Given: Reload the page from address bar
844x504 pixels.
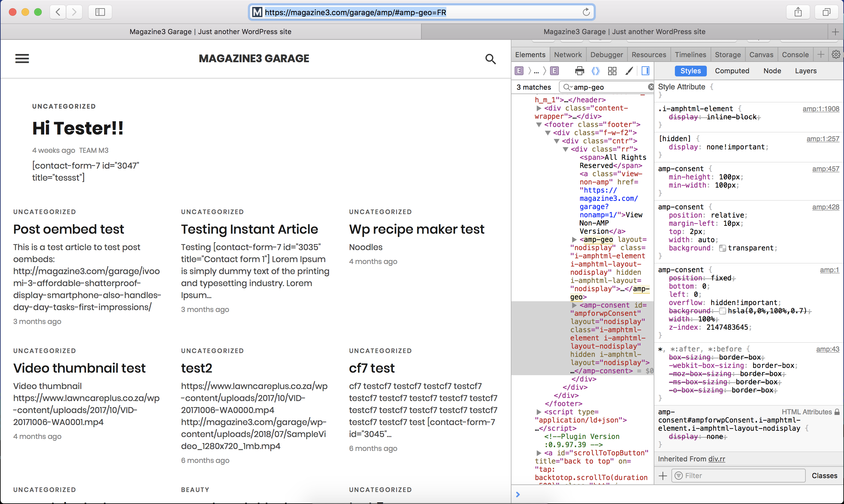Looking at the screenshot, I should (x=586, y=12).
